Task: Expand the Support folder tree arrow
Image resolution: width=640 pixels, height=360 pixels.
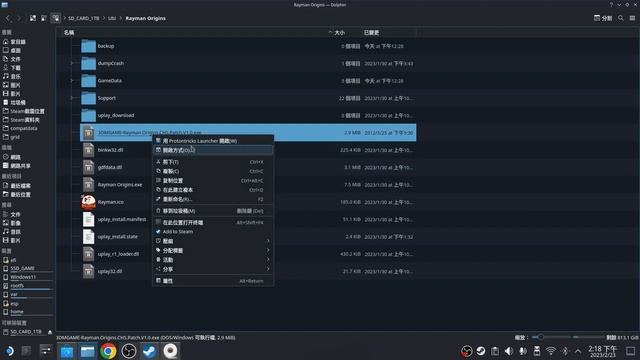Action: [x=72, y=98]
